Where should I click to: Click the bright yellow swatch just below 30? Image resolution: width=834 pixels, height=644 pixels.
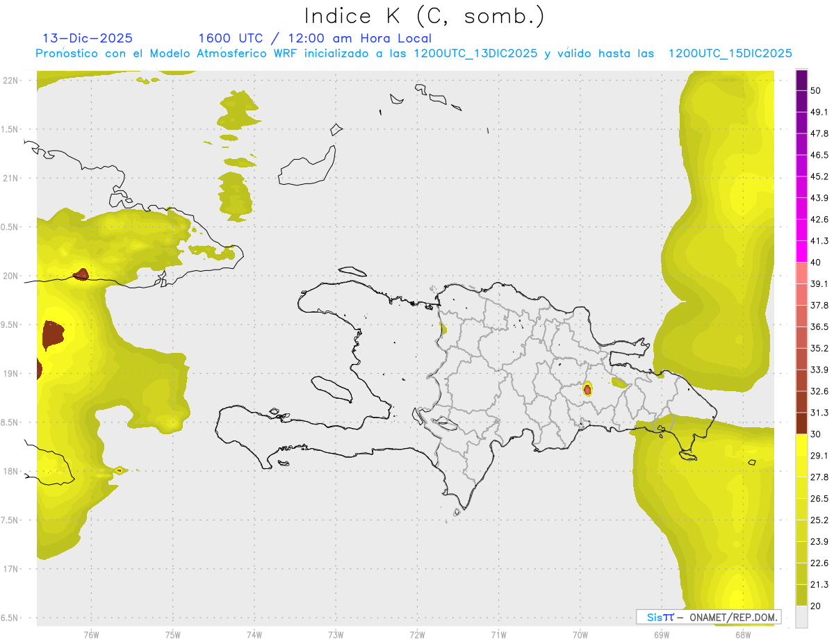[x=801, y=445]
